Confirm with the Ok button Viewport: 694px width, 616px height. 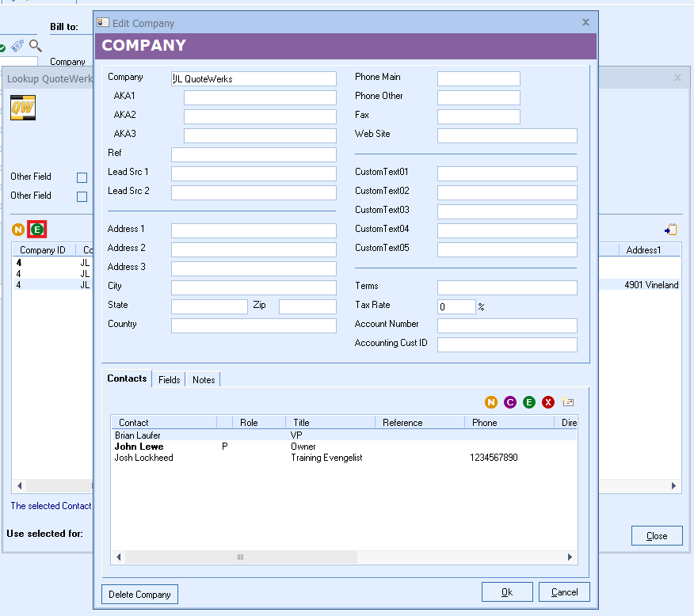507,592
